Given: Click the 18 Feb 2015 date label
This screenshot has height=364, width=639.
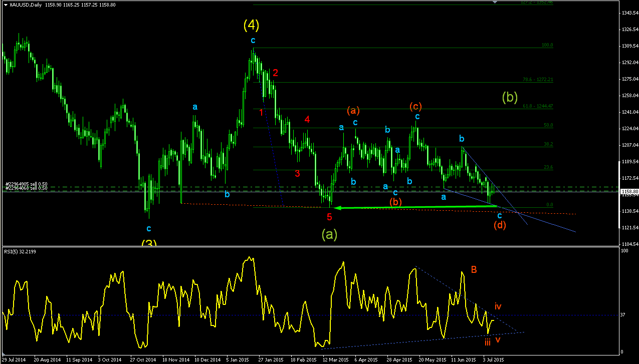Looking at the screenshot, I should tap(303, 359).
